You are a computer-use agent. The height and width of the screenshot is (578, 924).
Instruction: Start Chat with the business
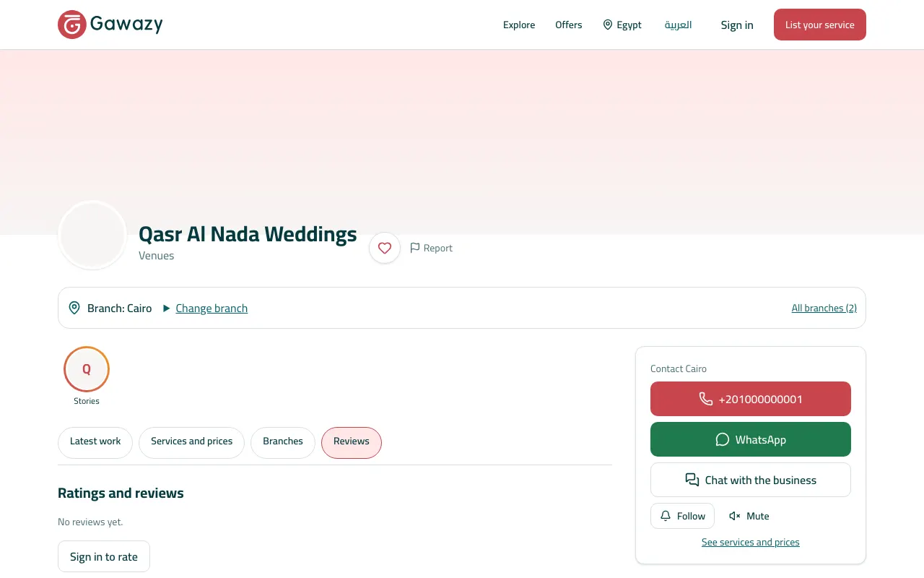coord(751,480)
